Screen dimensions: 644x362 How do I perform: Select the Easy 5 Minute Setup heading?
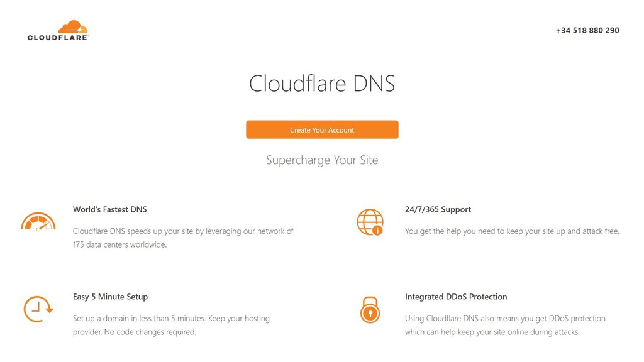click(x=110, y=297)
